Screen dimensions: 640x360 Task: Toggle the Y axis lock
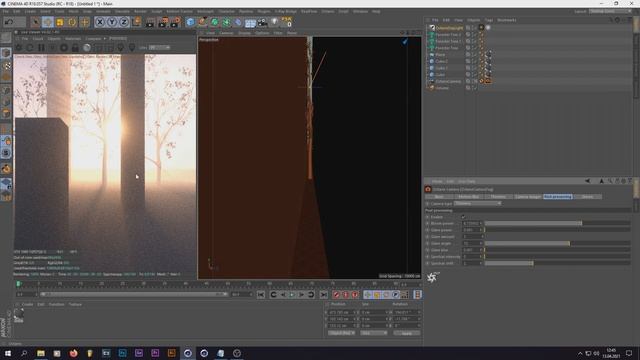click(x=112, y=22)
